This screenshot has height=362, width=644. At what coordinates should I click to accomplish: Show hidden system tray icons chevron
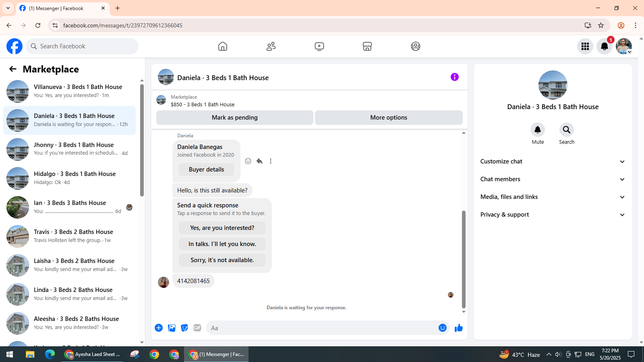pos(549,354)
